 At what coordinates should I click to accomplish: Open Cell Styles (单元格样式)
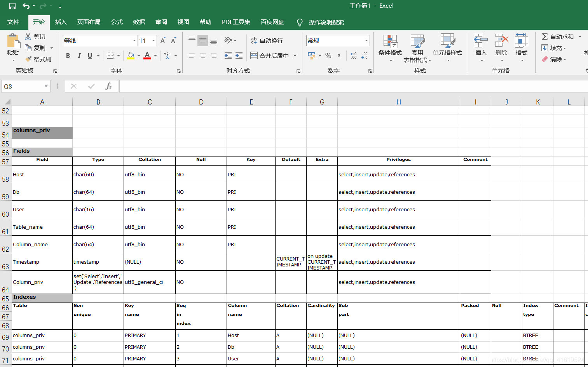pos(447,48)
